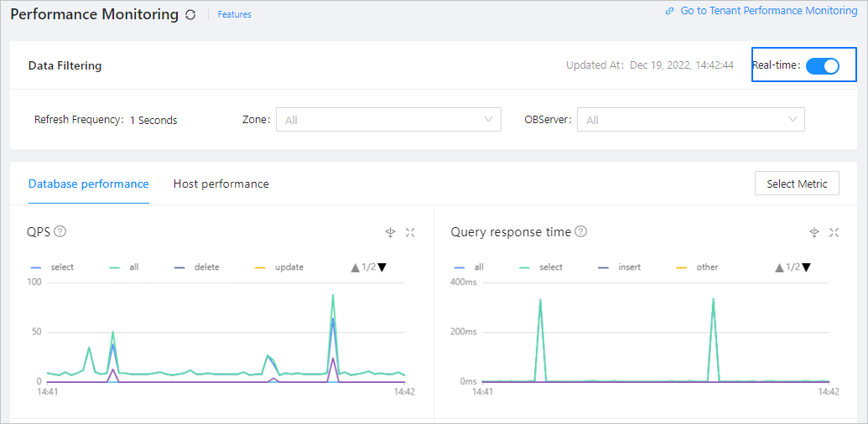868x424 pixels.
Task: Click the help icon next to Query response time
Action: point(580,231)
